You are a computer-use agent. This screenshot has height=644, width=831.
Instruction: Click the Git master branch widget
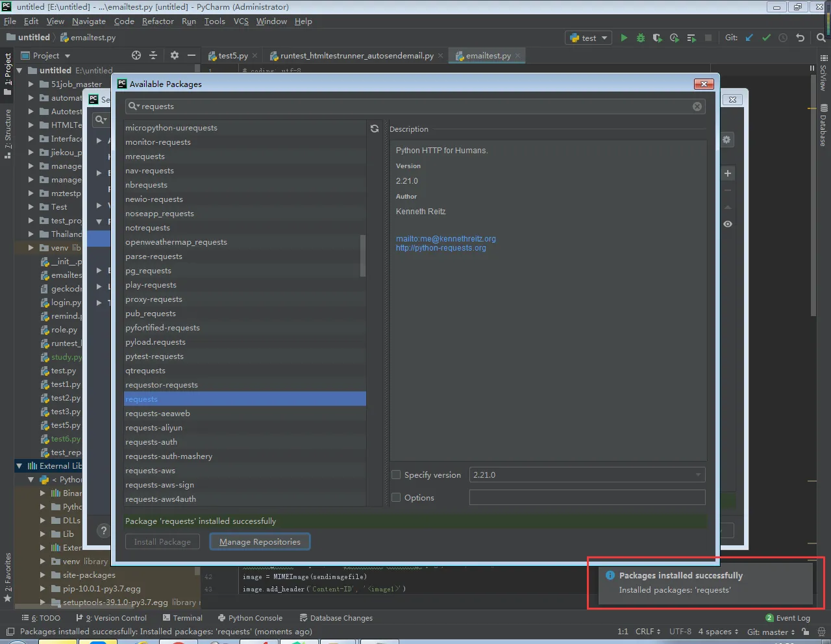pyautogui.click(x=771, y=632)
